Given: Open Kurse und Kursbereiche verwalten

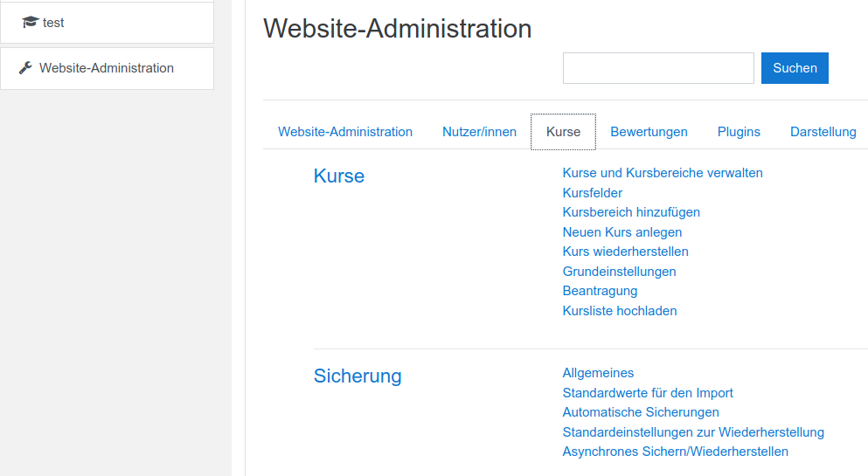Looking at the screenshot, I should (663, 173).
